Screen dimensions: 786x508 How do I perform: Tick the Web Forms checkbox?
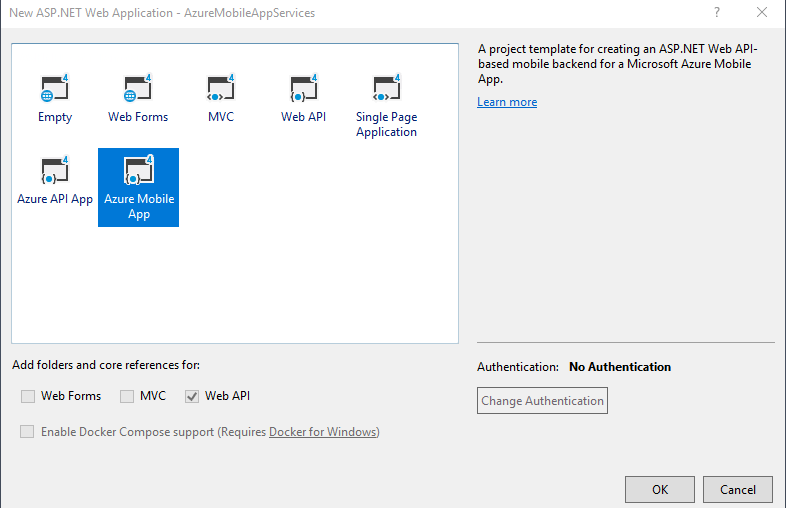[28, 396]
